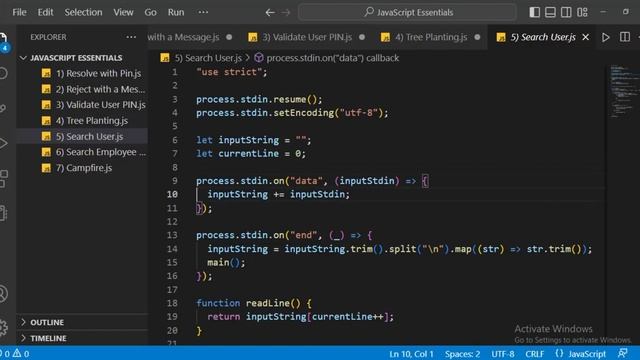Toggle the bottom panel layout icon
This screenshot has width=640, height=360.
point(550,12)
